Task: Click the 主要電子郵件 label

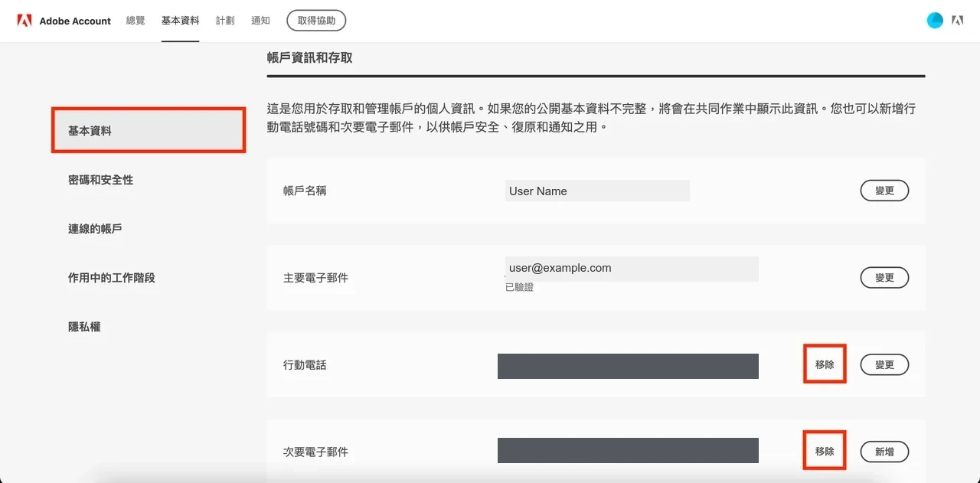Action: [315, 278]
